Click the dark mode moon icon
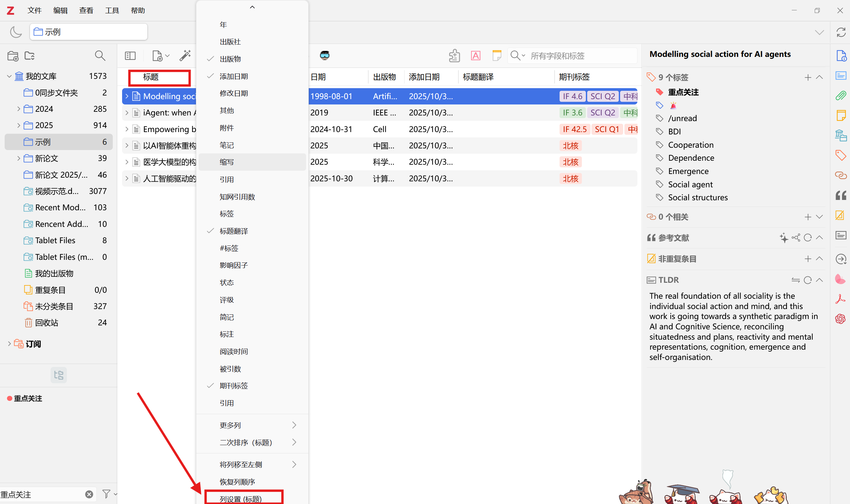 pyautogui.click(x=16, y=32)
